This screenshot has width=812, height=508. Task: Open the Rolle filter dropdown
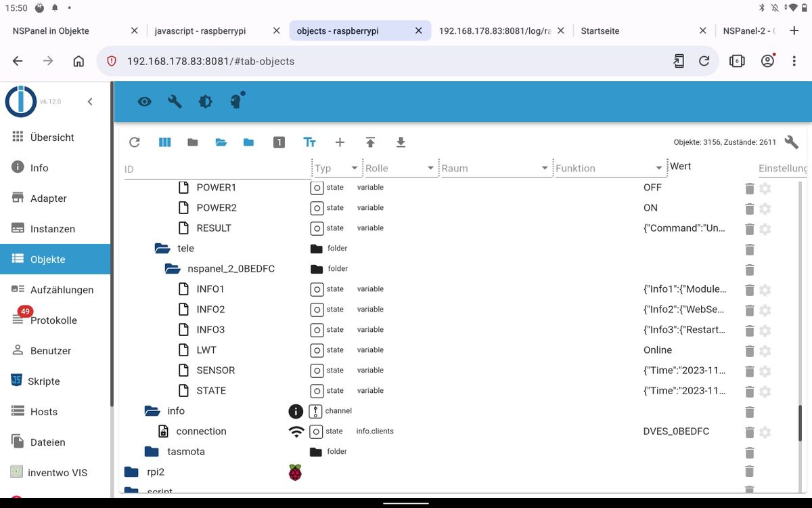[400, 169]
